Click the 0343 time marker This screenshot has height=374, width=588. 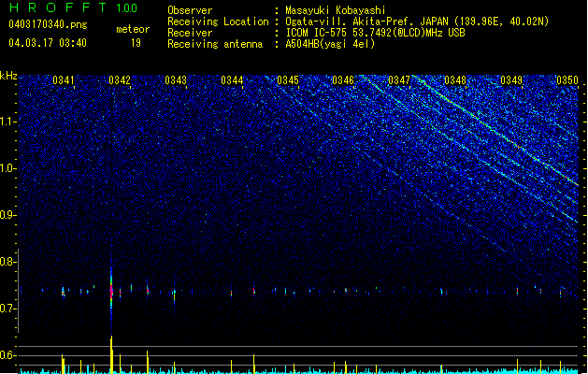tap(176, 80)
